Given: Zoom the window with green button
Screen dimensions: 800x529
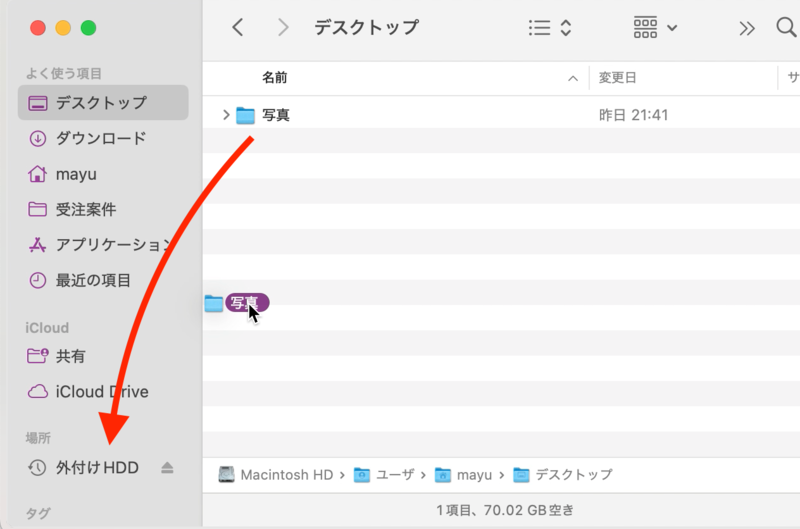Looking at the screenshot, I should pyautogui.click(x=89, y=28).
